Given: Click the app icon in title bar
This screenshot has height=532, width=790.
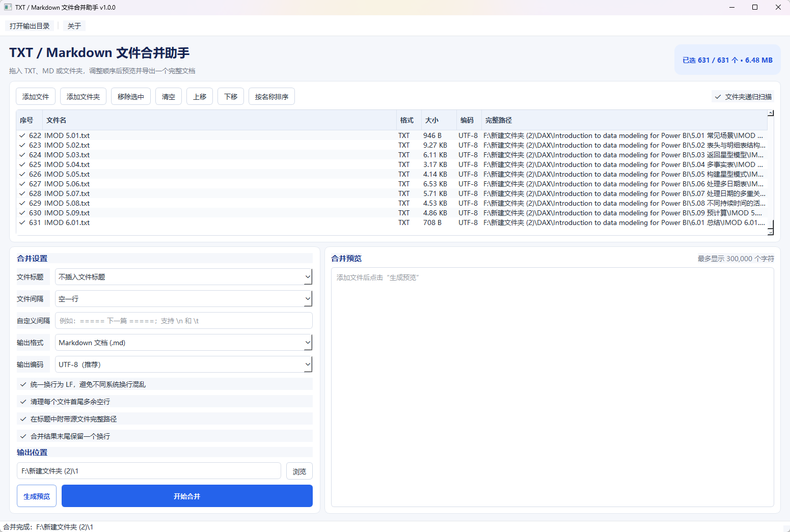Looking at the screenshot, I should click(x=8, y=7).
